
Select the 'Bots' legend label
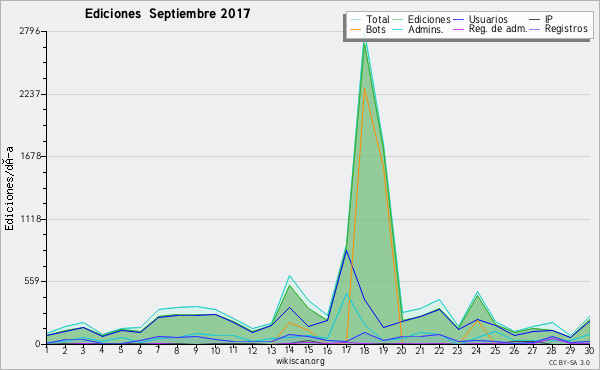coord(376,29)
